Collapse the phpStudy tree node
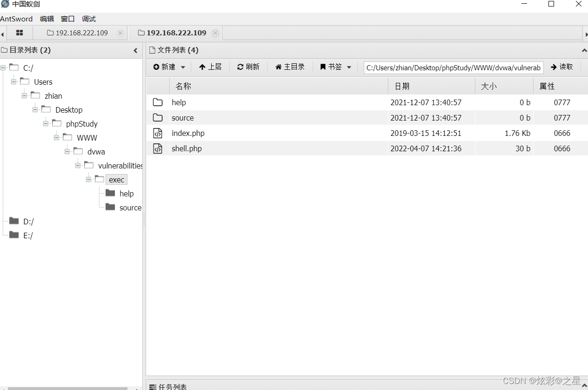 (x=46, y=124)
